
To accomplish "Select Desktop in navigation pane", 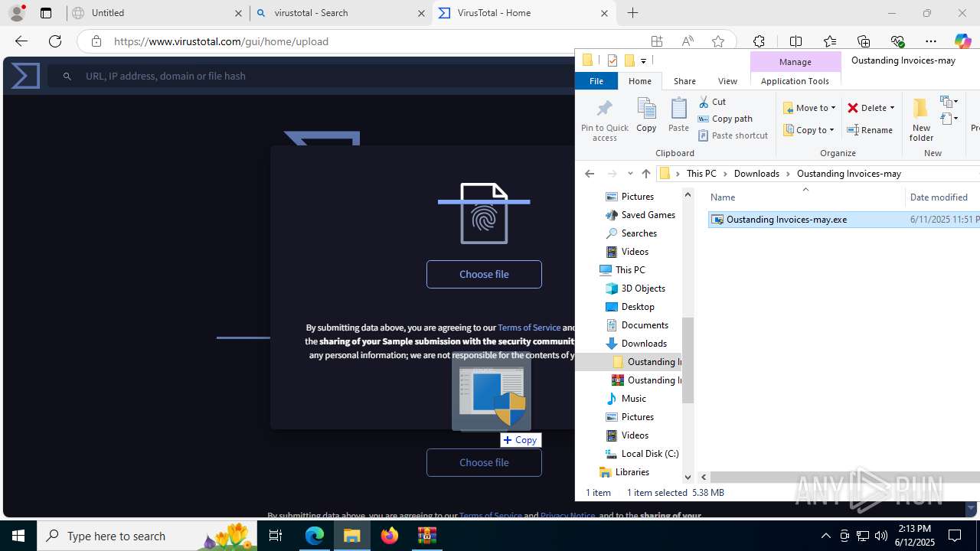I will [638, 307].
